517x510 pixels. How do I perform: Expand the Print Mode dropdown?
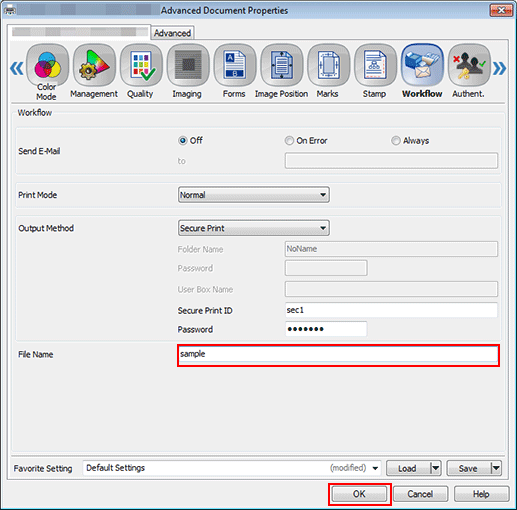[254, 195]
